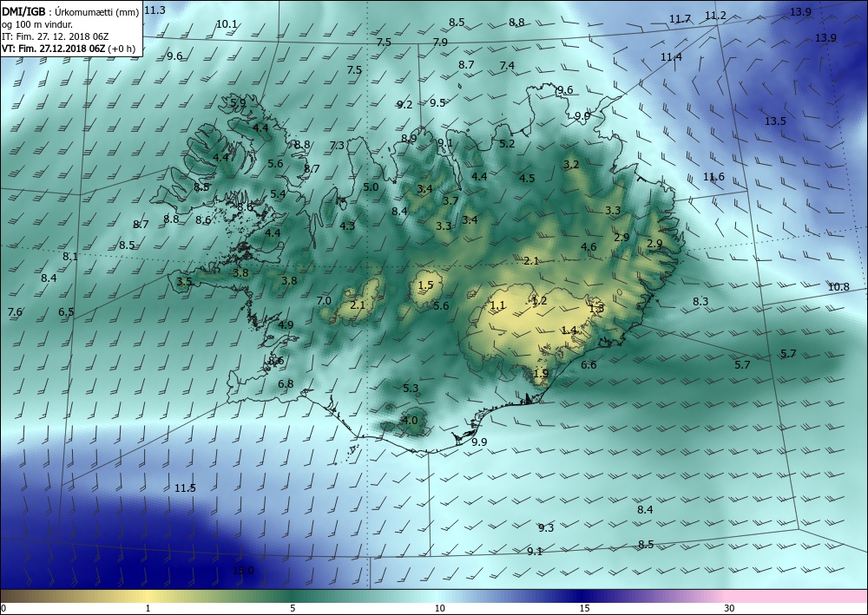Click the glacier value '1.4'
The width and height of the screenshot is (868, 615).
pyautogui.click(x=569, y=330)
